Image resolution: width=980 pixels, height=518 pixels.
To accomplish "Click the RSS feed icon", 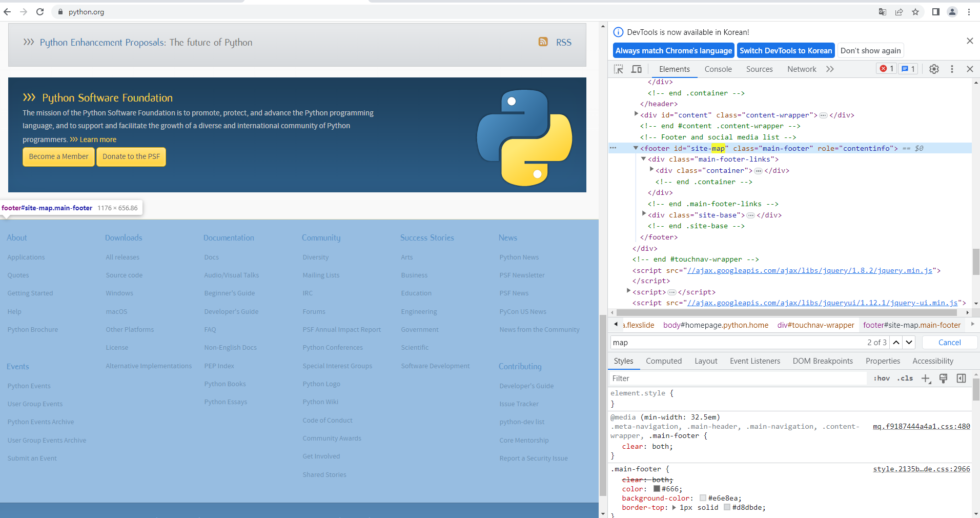I will 543,42.
